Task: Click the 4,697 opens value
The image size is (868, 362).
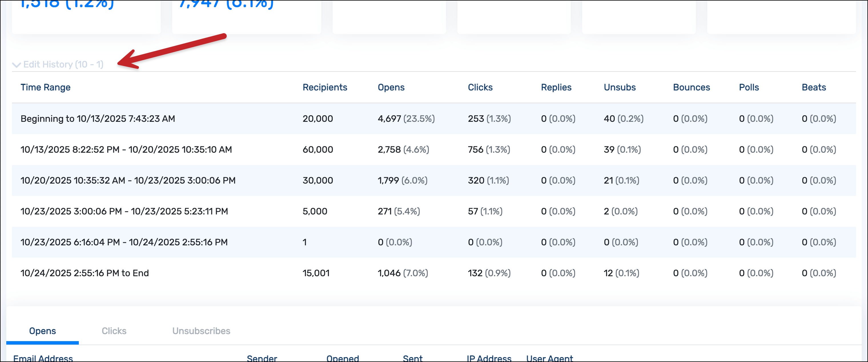Action: 389,119
